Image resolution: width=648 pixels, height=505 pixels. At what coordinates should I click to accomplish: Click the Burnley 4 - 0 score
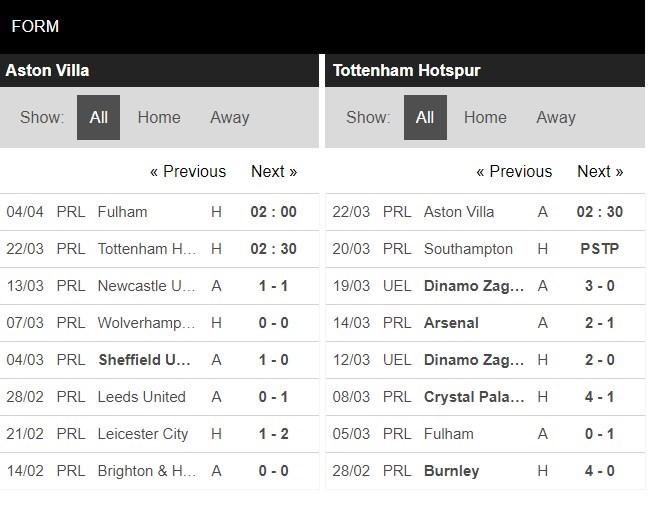pos(599,471)
